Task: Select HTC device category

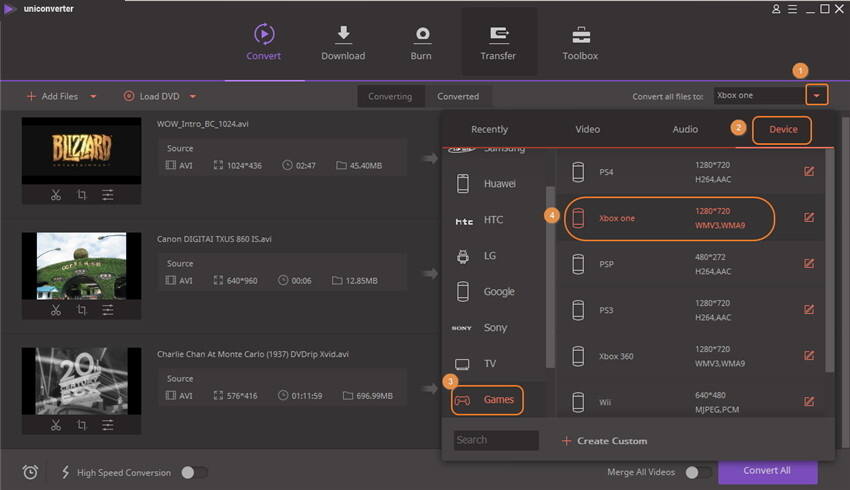Action: point(494,220)
